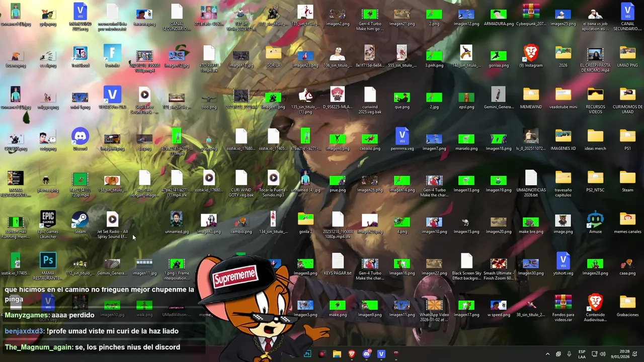Open the MEMEWIND folder
644x362 pixels.
[x=531, y=98]
